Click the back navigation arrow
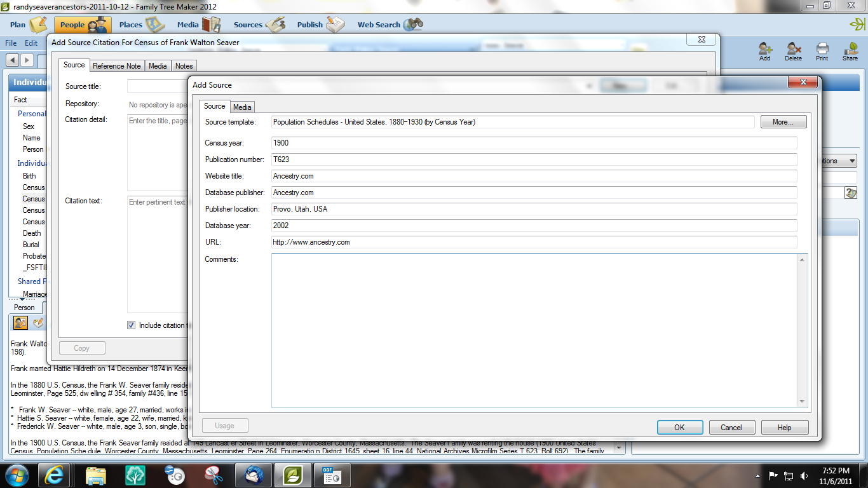 coord(12,60)
